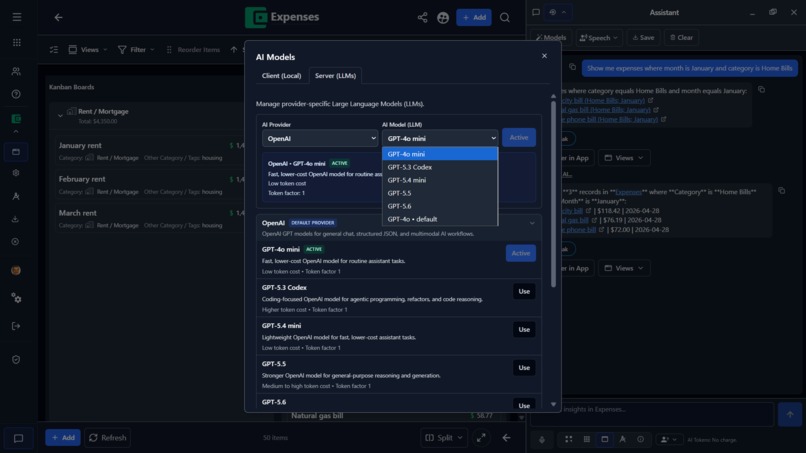
Task: Select GPT-4o mini from dropdown list
Action: click(440, 154)
